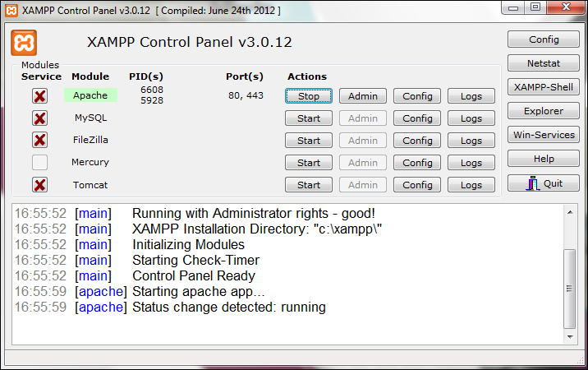Click the Quit button's exit door icon
588x370 pixels.
533,183
